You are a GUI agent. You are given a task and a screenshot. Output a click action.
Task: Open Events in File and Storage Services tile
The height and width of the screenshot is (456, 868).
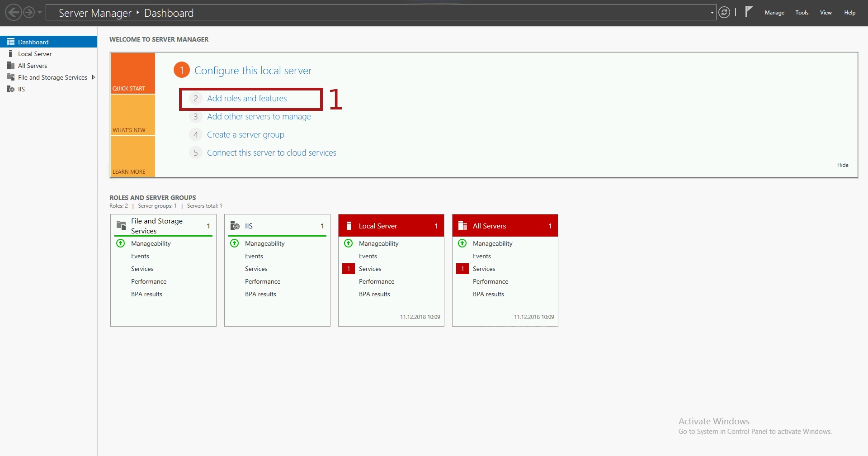[140, 256]
